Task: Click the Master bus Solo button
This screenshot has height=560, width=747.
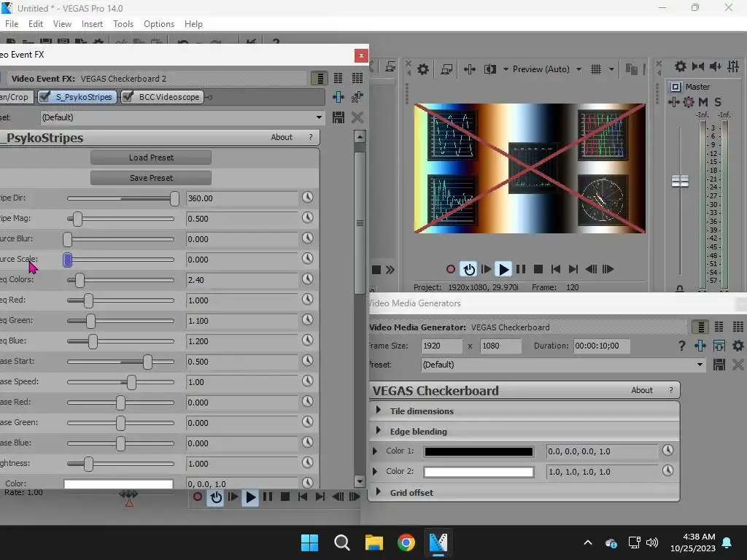Action: (x=718, y=102)
